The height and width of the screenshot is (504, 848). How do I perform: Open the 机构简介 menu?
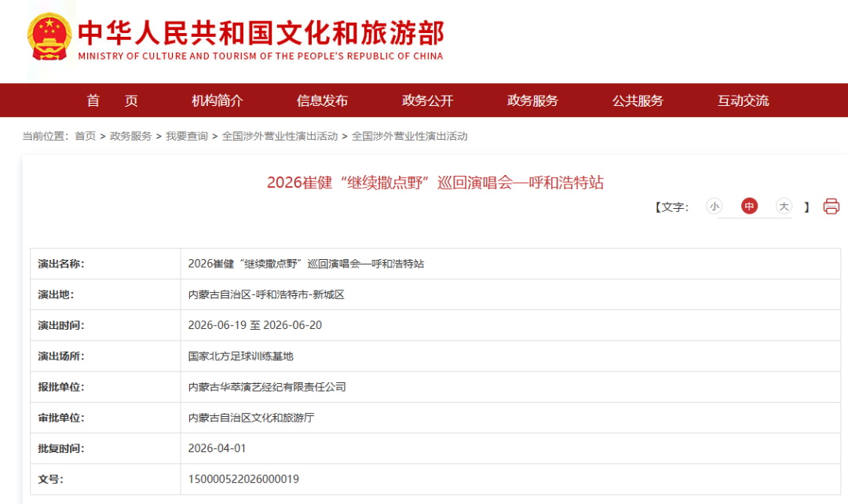217,100
